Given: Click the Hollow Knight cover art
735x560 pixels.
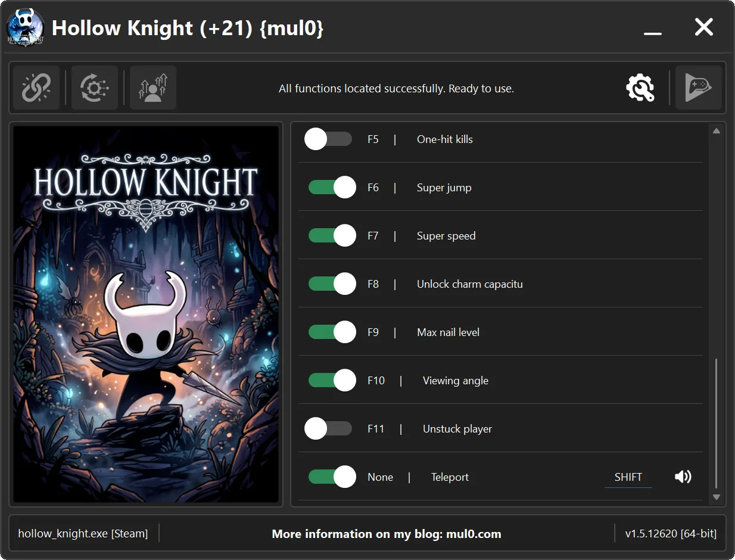Looking at the screenshot, I should (146, 314).
